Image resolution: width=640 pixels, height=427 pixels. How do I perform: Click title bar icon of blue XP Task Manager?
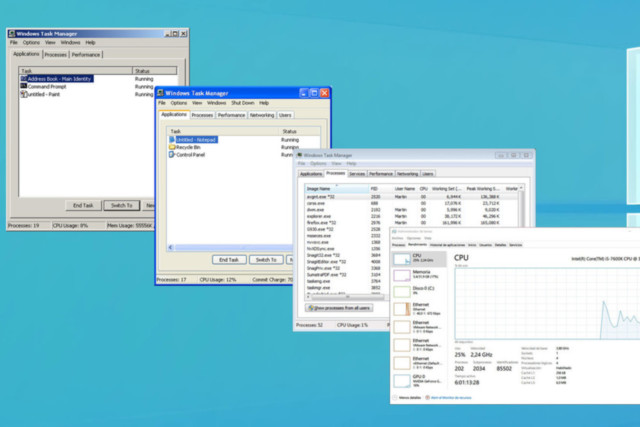coord(161,93)
